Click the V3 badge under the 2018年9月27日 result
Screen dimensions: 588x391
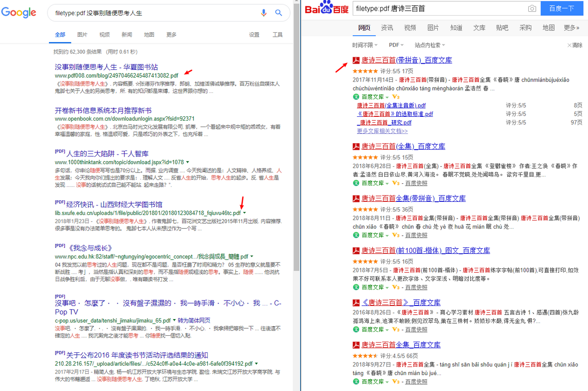tap(396, 382)
